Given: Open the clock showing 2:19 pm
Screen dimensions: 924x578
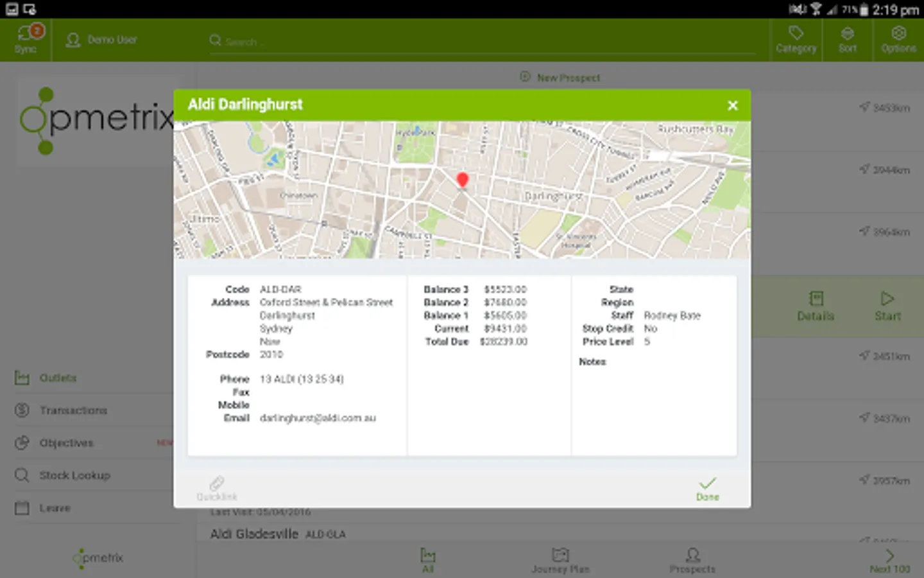Looking at the screenshot, I should click(x=896, y=10).
